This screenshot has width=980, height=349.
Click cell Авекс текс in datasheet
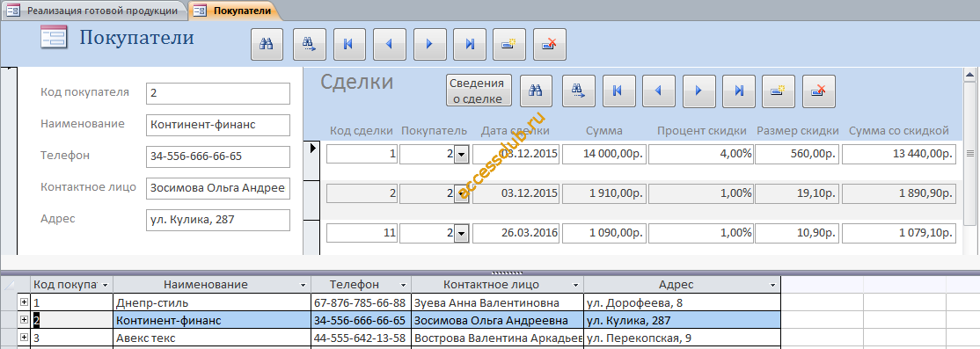(x=212, y=338)
